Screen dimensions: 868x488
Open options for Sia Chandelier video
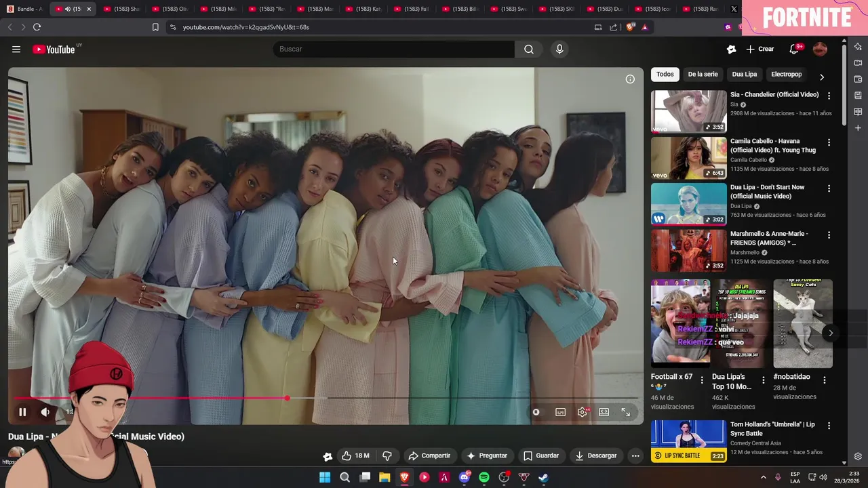[x=829, y=96]
